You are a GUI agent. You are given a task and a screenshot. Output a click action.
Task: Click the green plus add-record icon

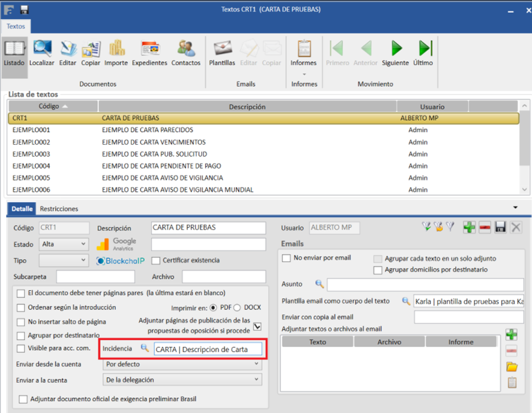pyautogui.click(x=469, y=227)
